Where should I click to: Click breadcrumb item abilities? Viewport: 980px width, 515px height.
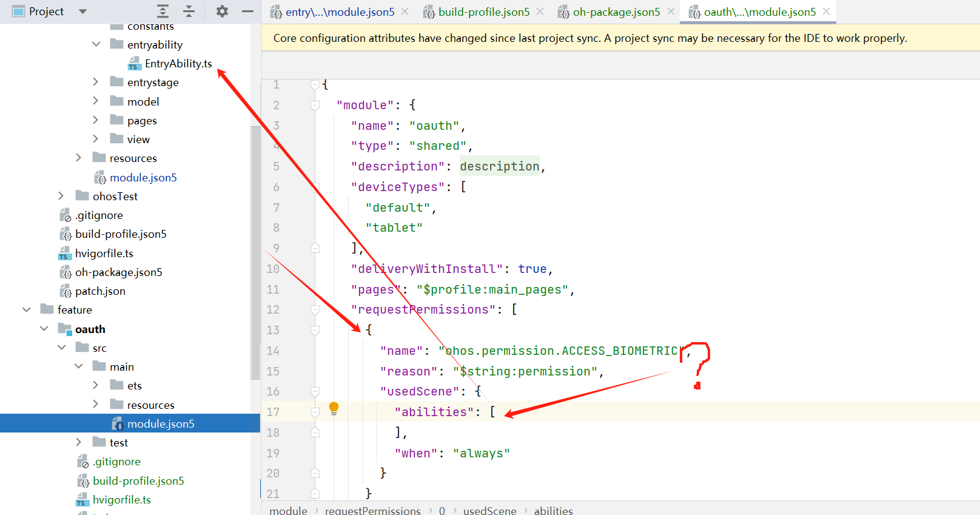click(x=553, y=510)
